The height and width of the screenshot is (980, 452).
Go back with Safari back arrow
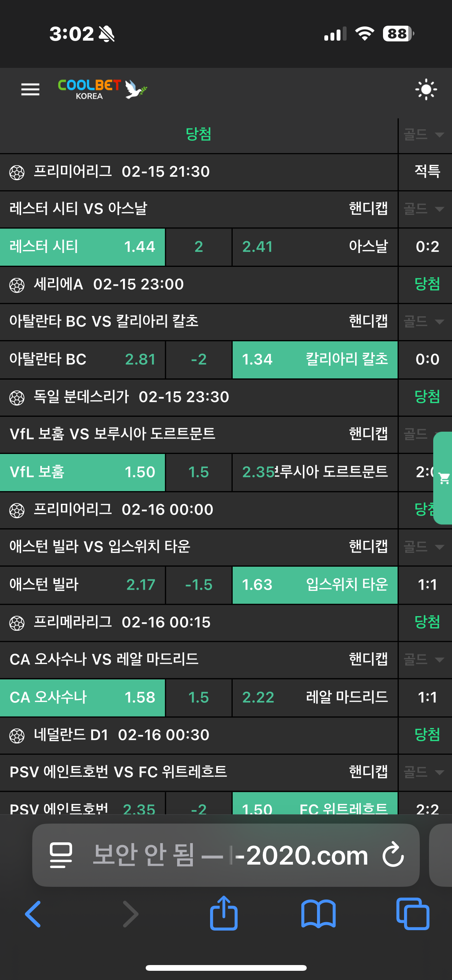[x=33, y=914]
